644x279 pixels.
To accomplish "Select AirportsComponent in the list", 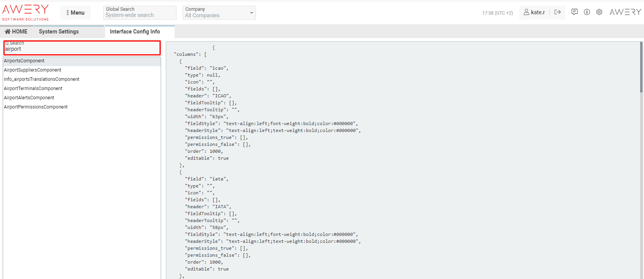I will [x=24, y=61].
